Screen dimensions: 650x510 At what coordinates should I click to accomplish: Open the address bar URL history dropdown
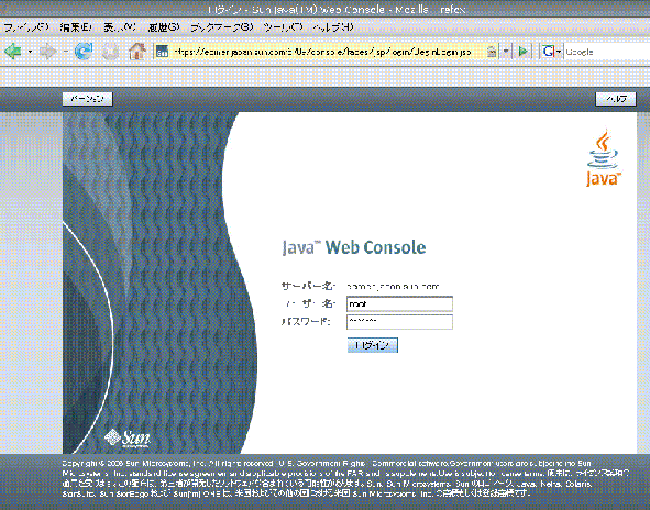[x=506, y=52]
